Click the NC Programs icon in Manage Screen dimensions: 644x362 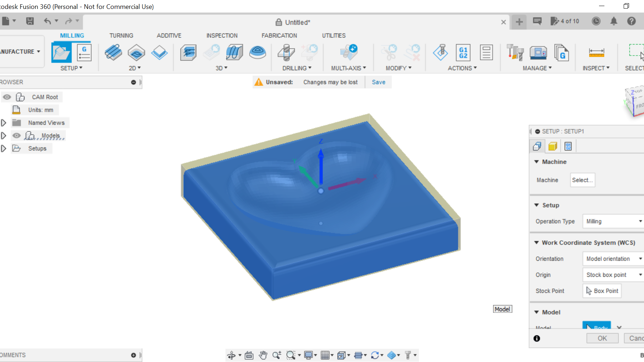pos(561,52)
